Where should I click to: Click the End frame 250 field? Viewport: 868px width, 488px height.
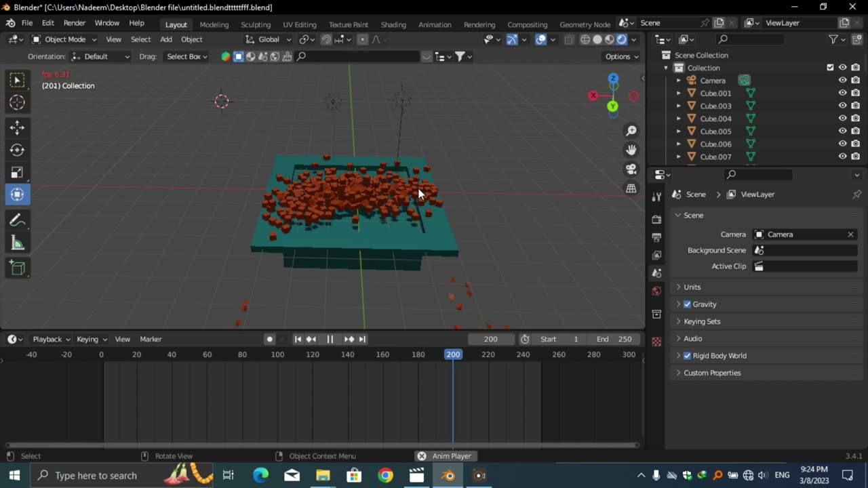(614, 339)
